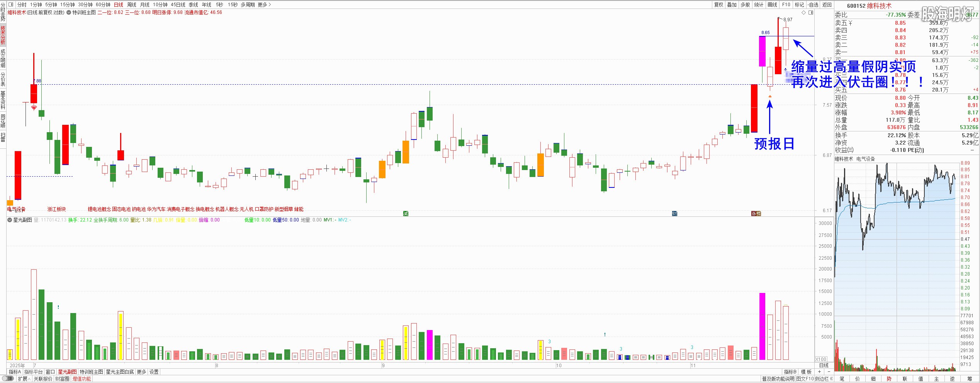Expand the 更多 timeframe list
Screen dimensions: 980x383
pos(264,5)
